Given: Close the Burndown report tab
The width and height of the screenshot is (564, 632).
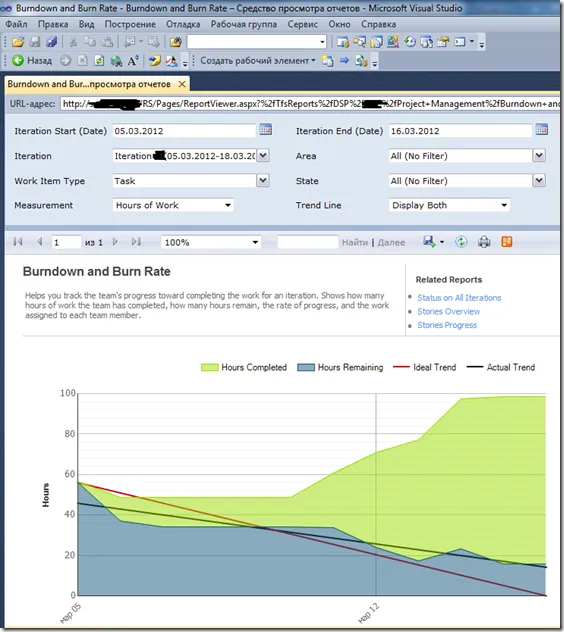Looking at the screenshot, I should click(182, 84).
